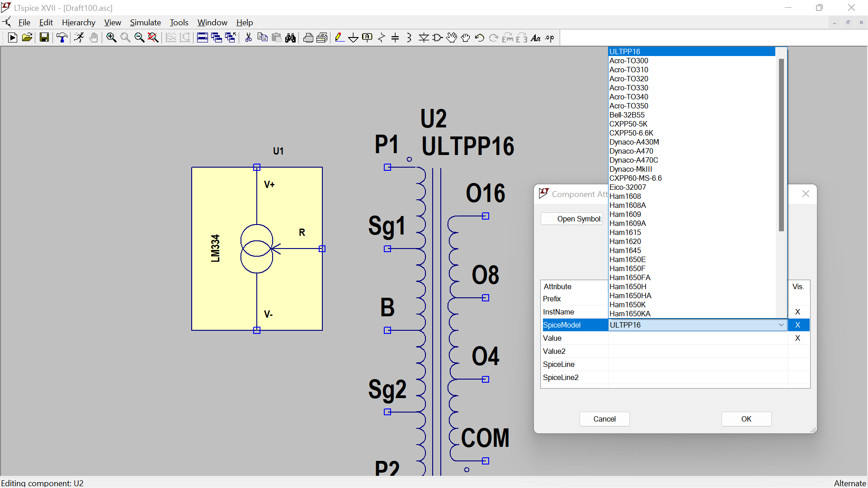Toggle visibility X for Value row
The width and height of the screenshot is (868, 488).
point(798,338)
